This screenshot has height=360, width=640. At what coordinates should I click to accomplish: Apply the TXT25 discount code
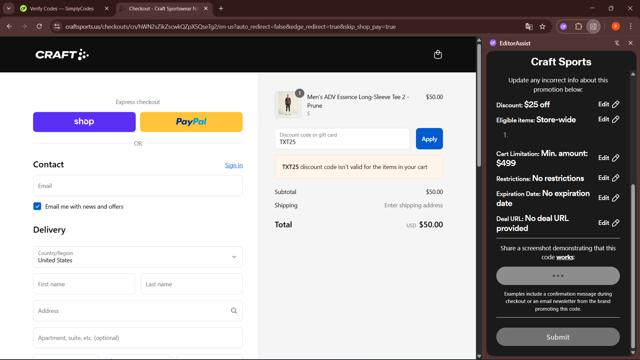(x=429, y=139)
